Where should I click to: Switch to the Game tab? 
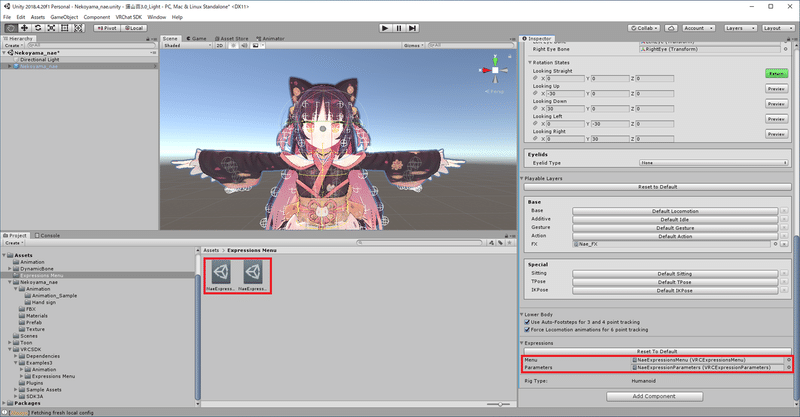pos(196,38)
